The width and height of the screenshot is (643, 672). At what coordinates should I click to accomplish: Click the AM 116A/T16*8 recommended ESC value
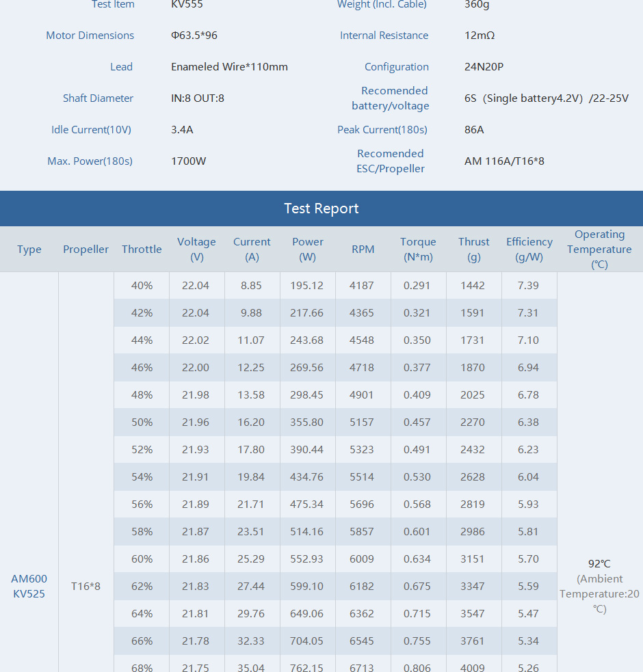coord(504,161)
